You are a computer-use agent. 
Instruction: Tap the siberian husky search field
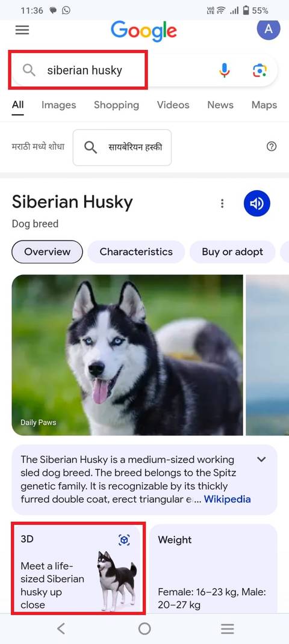[x=78, y=70]
